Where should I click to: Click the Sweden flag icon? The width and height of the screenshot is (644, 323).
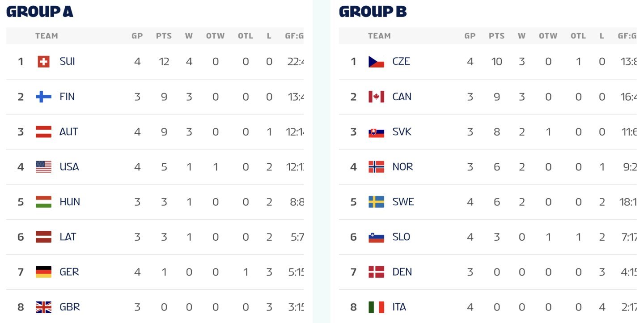(376, 202)
